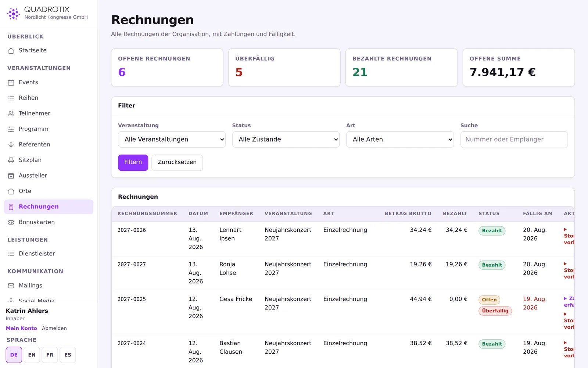Switch language to DE
Screen dimensions: 588x368
tap(14, 355)
